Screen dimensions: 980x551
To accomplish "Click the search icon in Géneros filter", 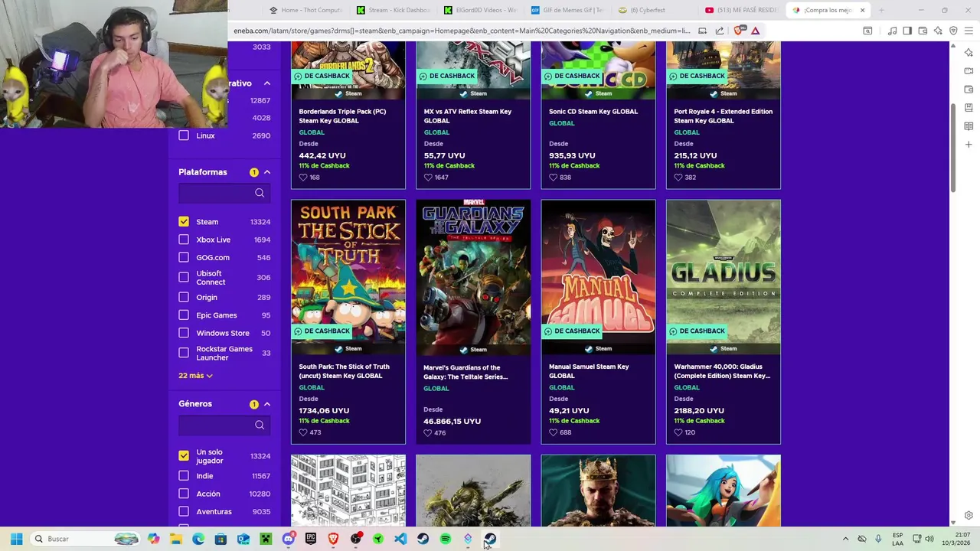I will pyautogui.click(x=260, y=425).
